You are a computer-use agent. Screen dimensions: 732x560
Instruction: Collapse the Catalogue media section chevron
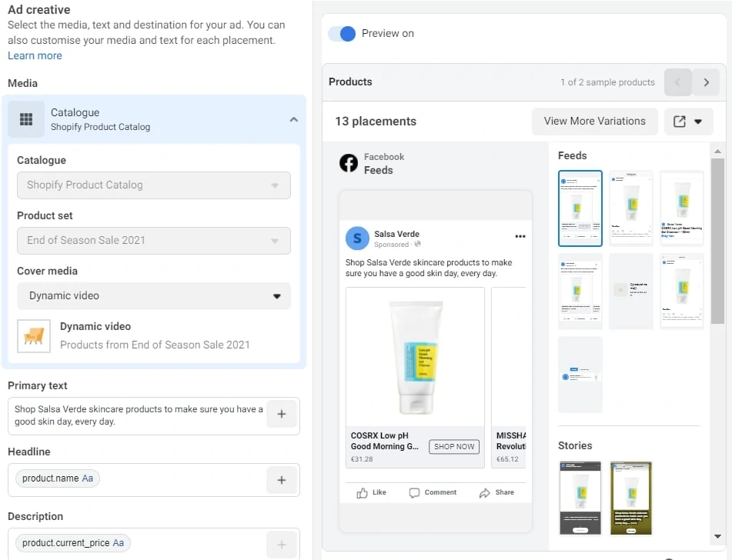coord(293,119)
